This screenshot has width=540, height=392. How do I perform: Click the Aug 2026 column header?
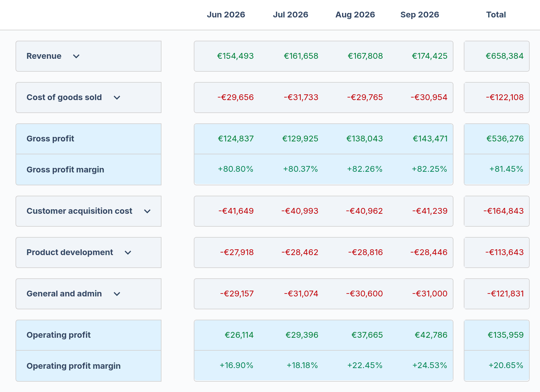(x=355, y=15)
